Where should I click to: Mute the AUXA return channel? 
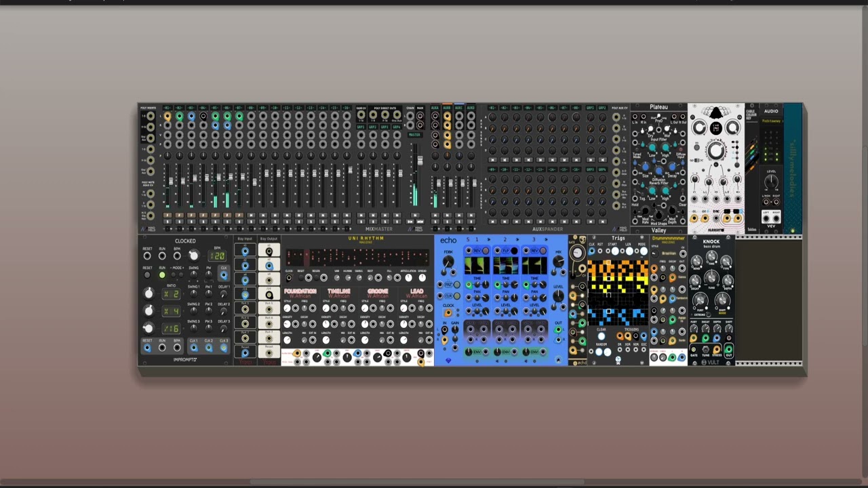[435, 215]
